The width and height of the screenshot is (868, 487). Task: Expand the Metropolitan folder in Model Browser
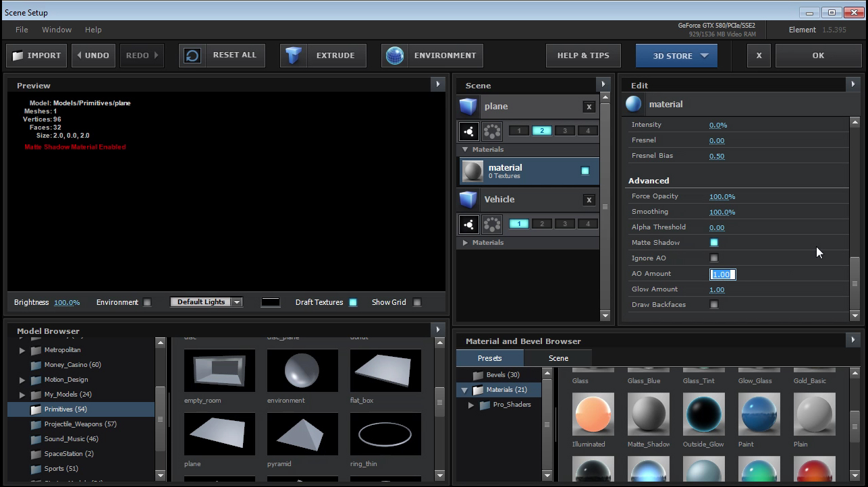pos(22,351)
